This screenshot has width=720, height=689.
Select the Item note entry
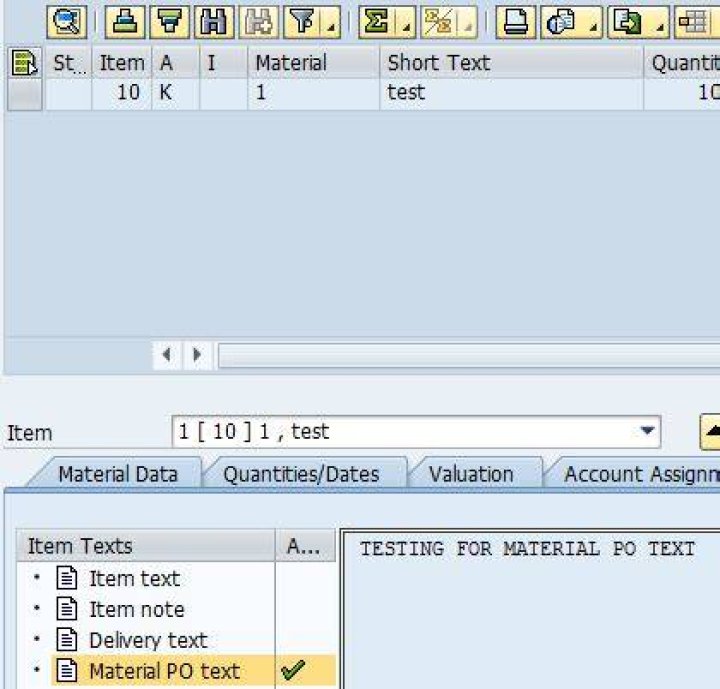[x=136, y=609]
